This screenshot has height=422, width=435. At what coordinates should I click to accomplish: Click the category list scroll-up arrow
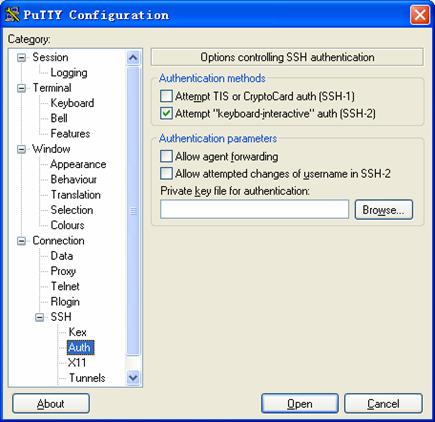[133, 58]
